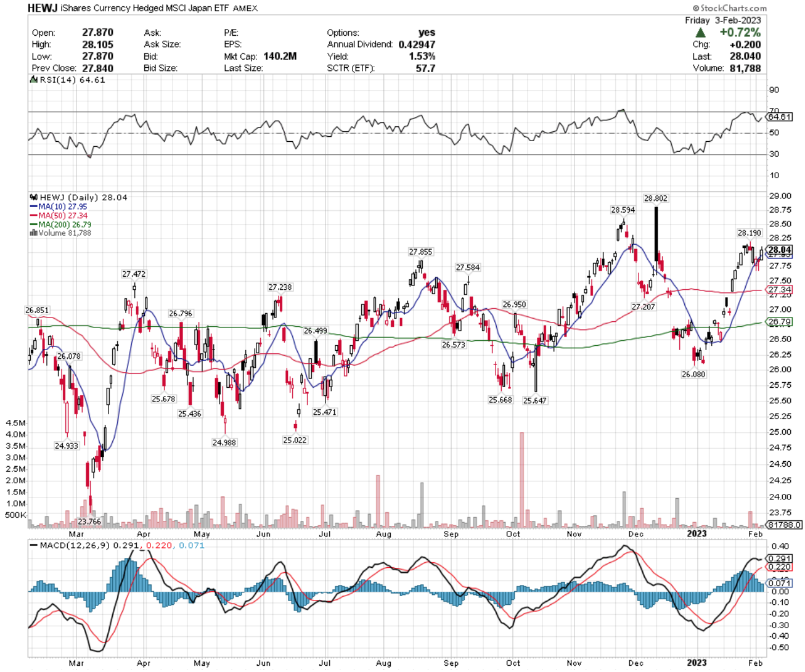Click the 64.61 RSI value tag on right axis
The height and width of the screenshot is (672, 805).
click(x=780, y=117)
